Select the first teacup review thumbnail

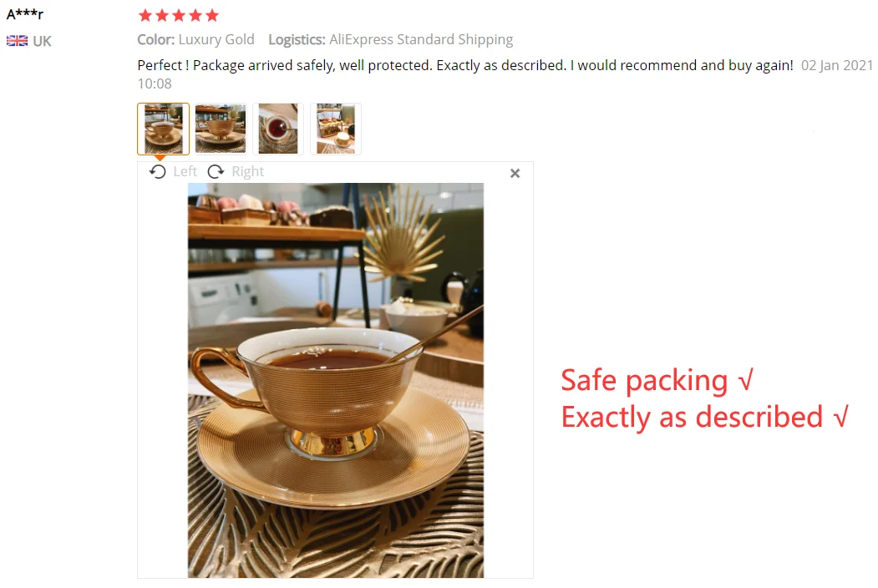pos(163,129)
